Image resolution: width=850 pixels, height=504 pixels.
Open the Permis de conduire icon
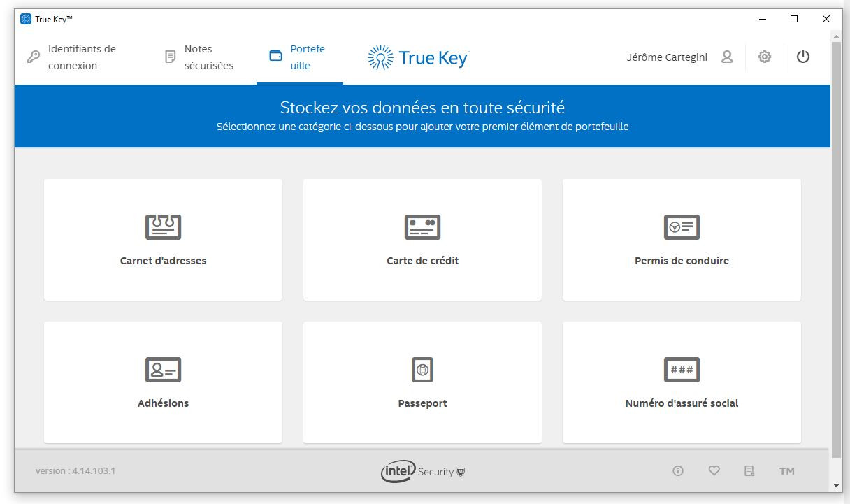coord(682,226)
